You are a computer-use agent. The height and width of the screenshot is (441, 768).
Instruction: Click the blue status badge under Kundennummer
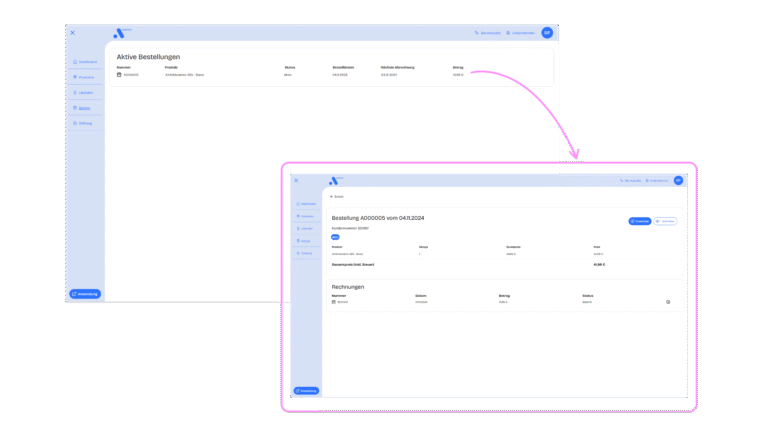[x=335, y=237]
